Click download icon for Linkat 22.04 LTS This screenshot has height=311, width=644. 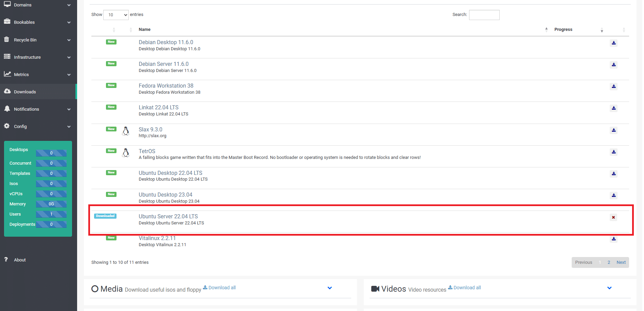(x=613, y=108)
